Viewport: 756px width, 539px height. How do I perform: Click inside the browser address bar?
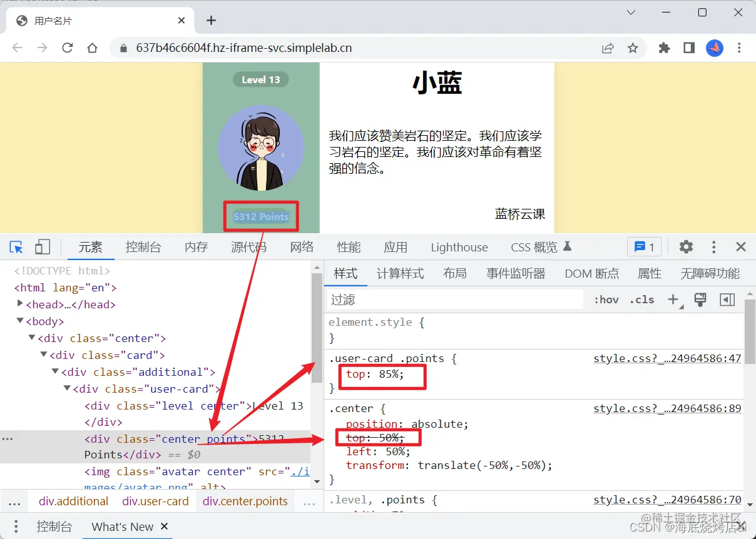coord(313,48)
